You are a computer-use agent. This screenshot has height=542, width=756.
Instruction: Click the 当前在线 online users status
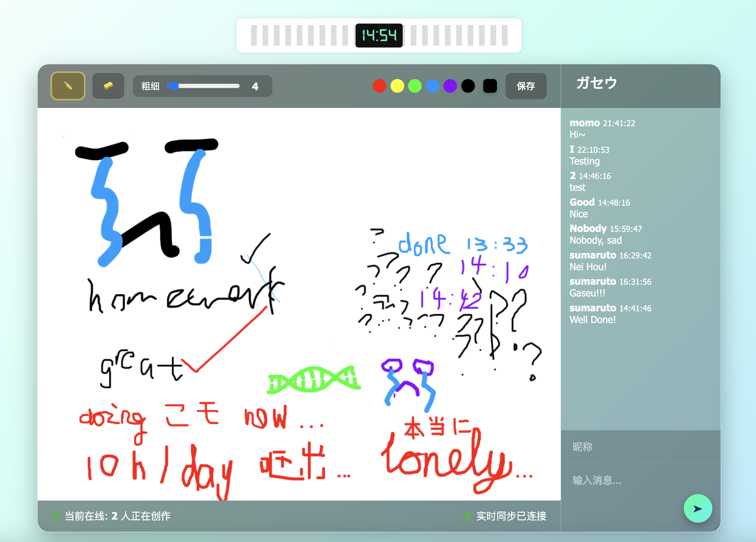pyautogui.click(x=117, y=516)
